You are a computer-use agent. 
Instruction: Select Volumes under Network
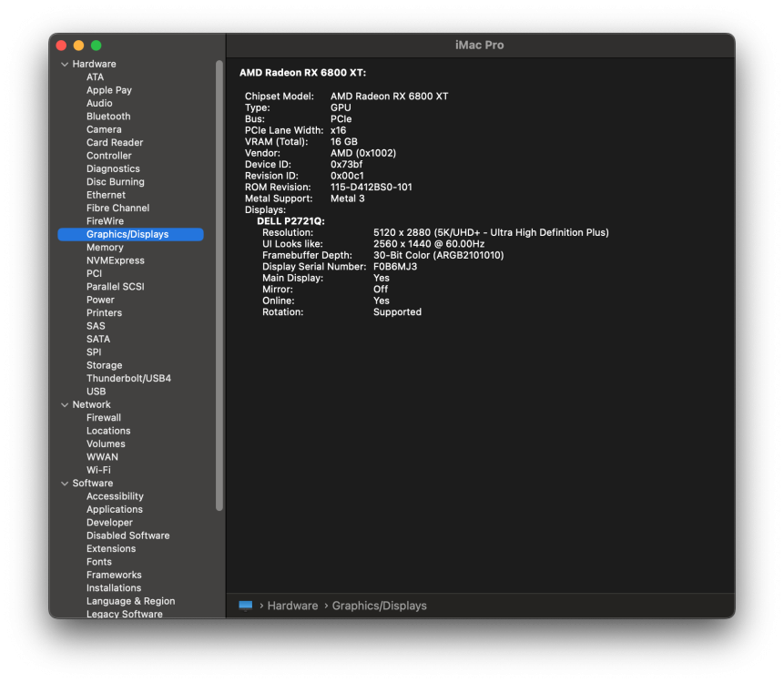(x=106, y=443)
